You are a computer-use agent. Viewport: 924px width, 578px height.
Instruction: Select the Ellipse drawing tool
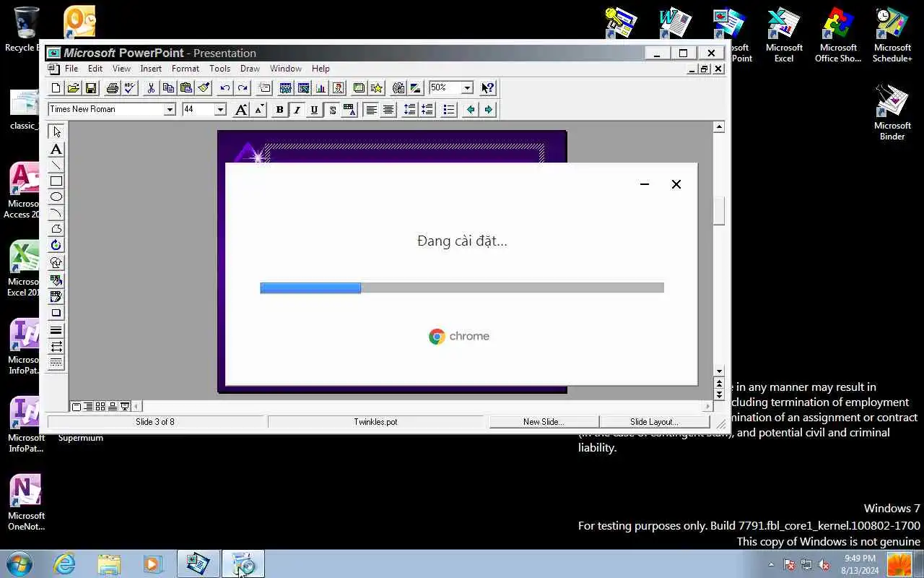pos(56,197)
